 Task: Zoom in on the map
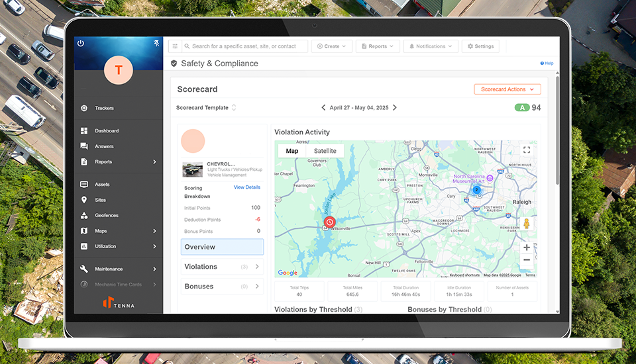point(527,248)
